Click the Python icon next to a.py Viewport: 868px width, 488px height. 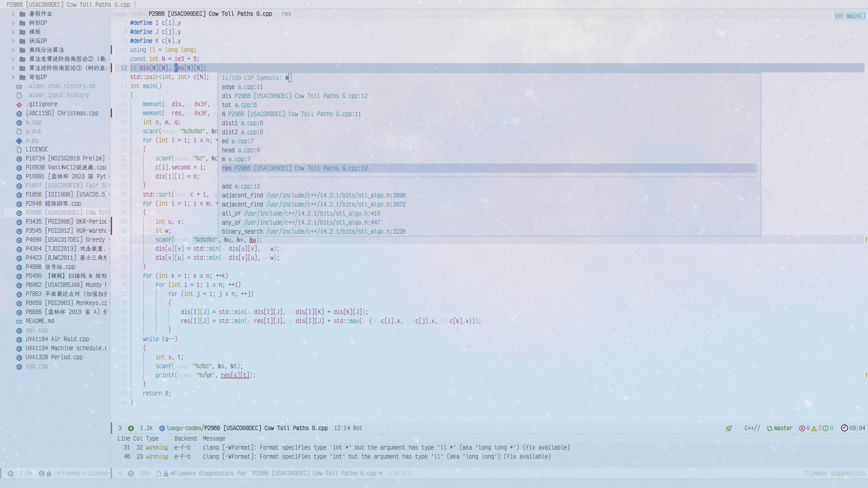click(x=19, y=141)
